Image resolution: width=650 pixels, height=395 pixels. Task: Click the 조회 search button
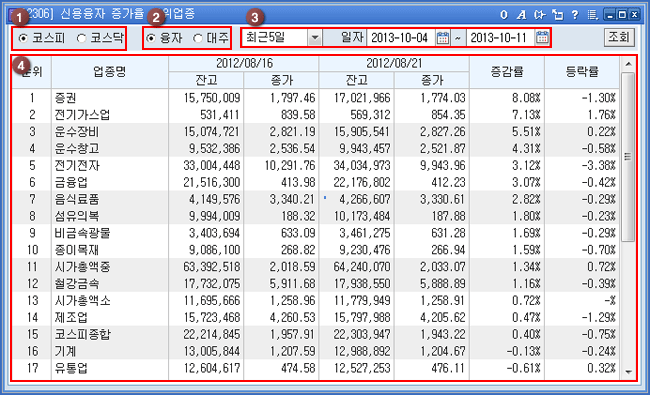pos(618,37)
